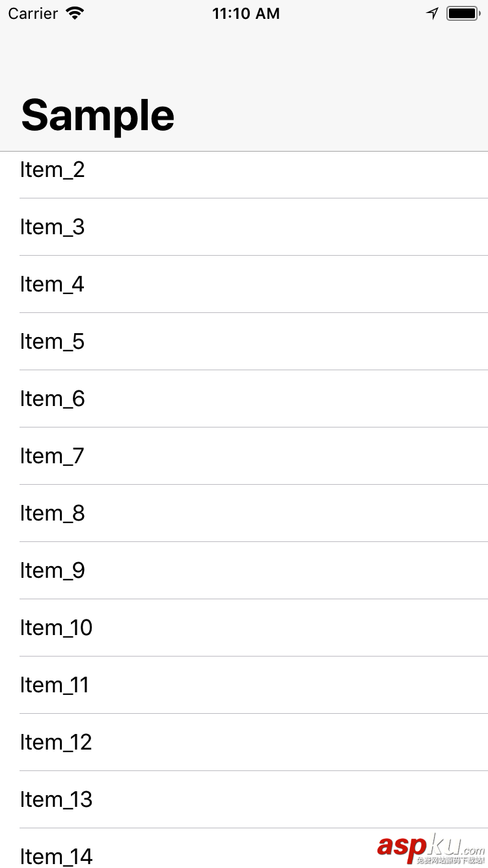
Task: Tap the location arrow status icon
Action: 432,13
